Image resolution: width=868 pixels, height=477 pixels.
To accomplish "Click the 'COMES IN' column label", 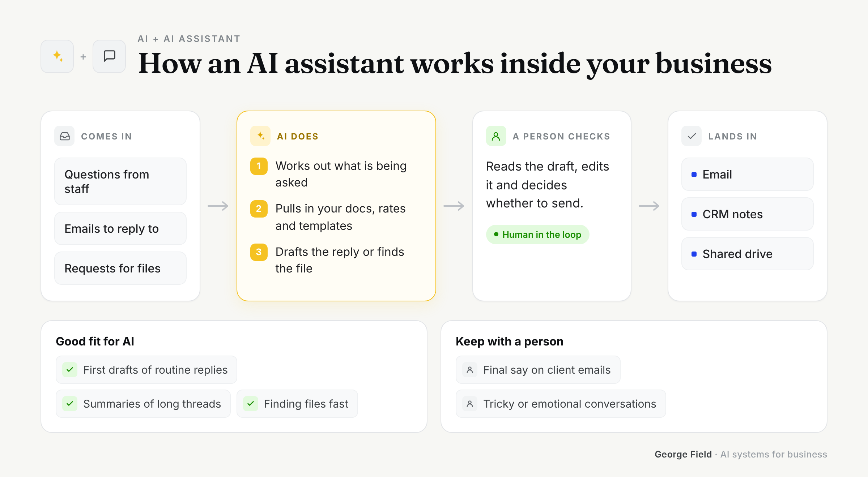I will tap(106, 136).
